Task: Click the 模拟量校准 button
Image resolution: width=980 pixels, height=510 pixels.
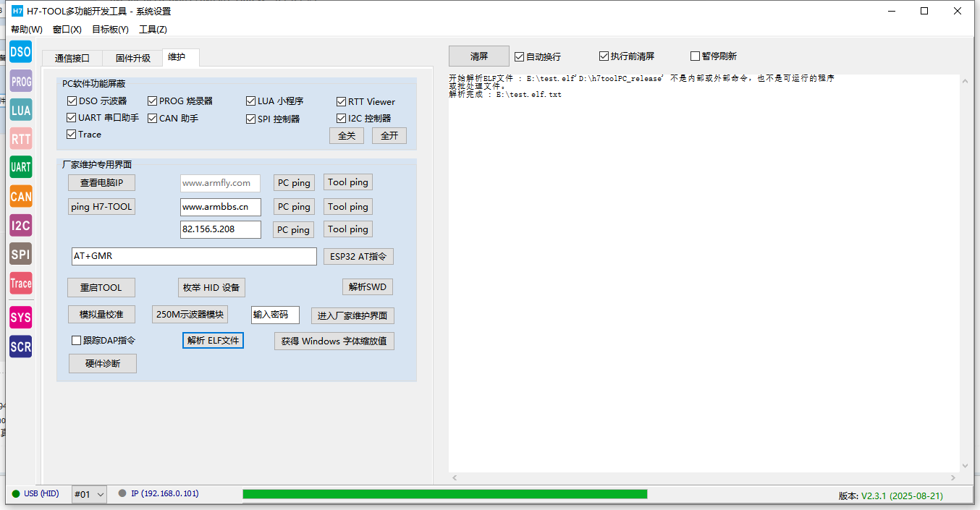Action: 101,315
